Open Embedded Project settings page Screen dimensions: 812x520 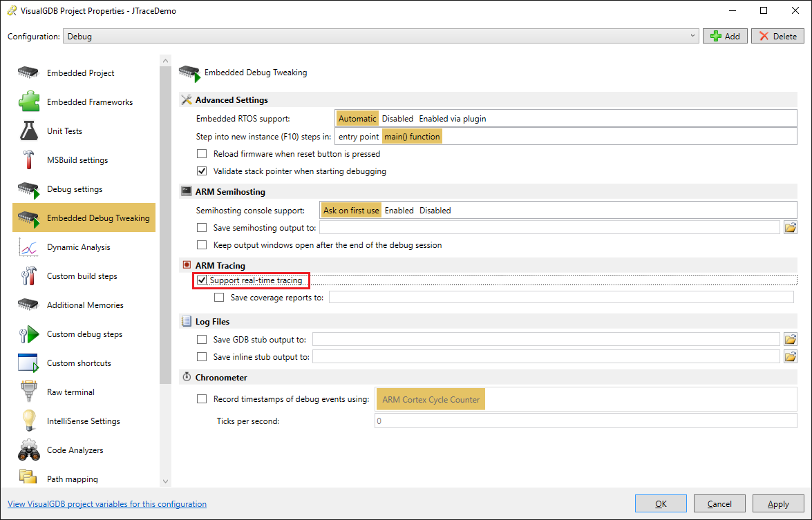84,73
